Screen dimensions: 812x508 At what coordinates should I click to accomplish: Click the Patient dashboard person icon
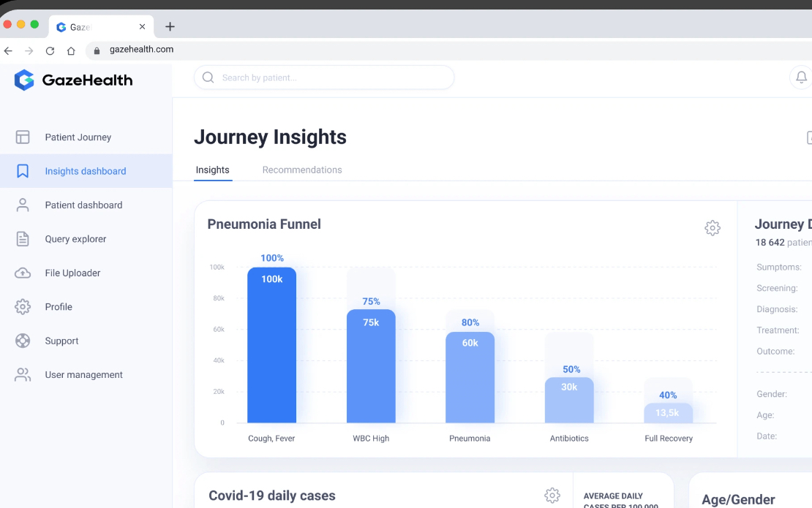22,205
